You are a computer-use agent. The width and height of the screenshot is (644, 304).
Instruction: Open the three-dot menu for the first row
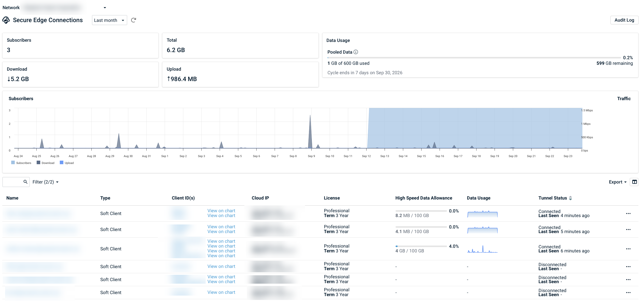click(x=628, y=214)
